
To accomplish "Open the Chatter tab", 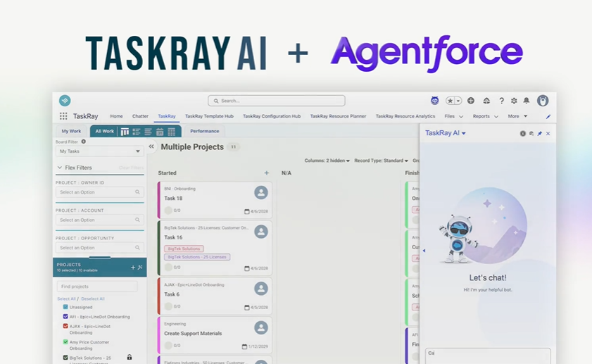I will click(140, 116).
